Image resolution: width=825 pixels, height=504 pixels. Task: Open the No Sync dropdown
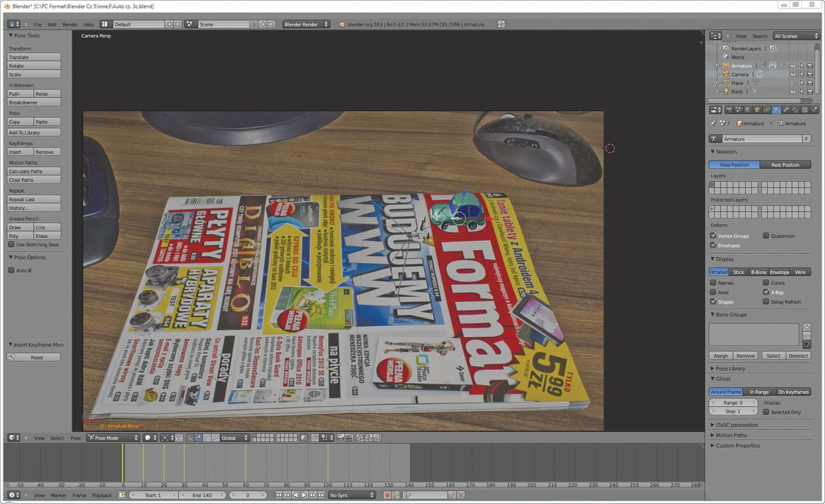(352, 495)
